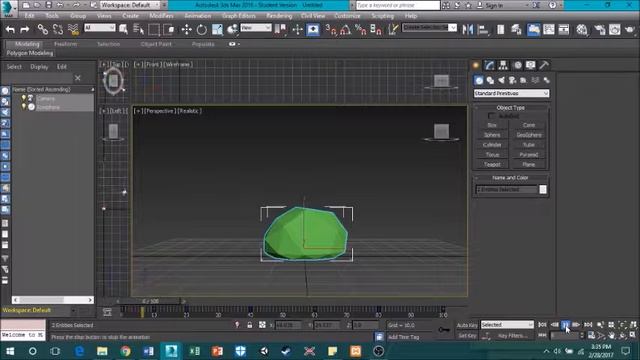Click the Sphere primitive button
This screenshot has width=640, height=360.
(x=492, y=135)
